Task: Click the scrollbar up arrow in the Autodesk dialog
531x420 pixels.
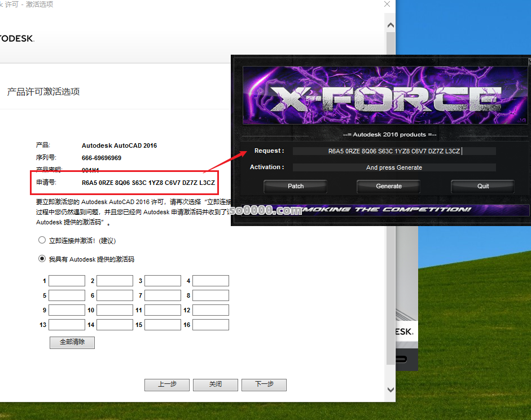Action: pos(389,24)
